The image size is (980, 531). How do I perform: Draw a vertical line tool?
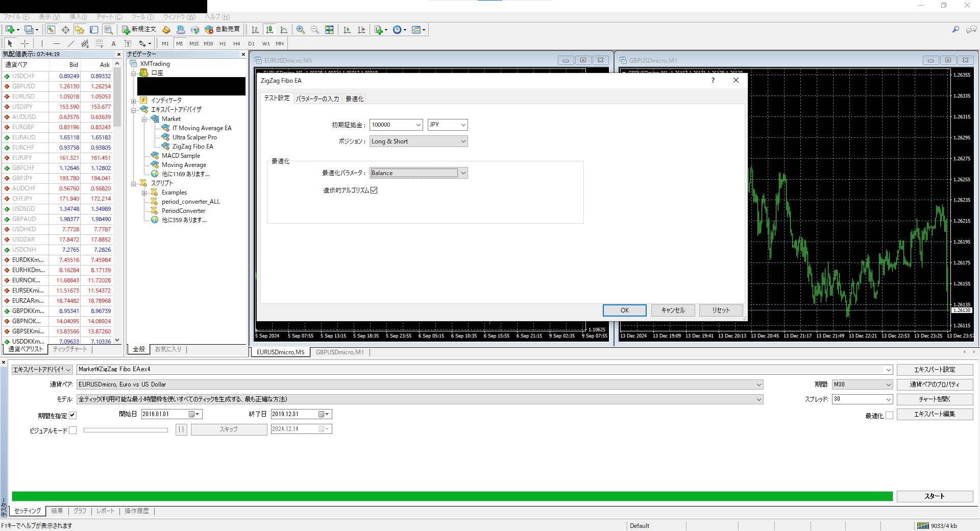click(x=42, y=43)
